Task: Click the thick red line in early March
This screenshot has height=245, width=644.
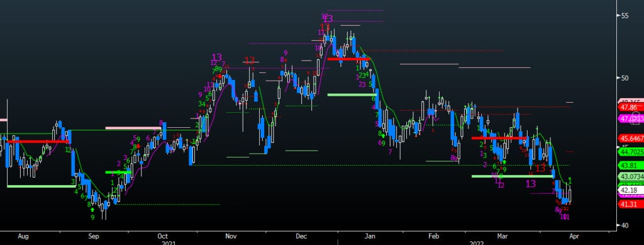Action: 500,138
